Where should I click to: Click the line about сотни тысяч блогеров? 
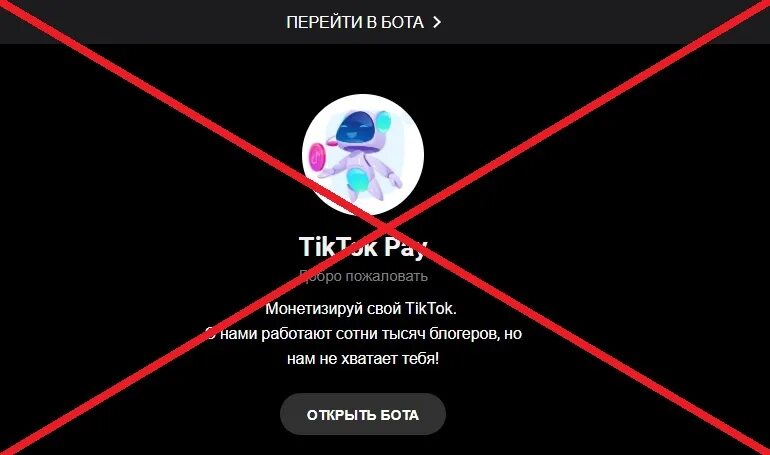click(363, 334)
